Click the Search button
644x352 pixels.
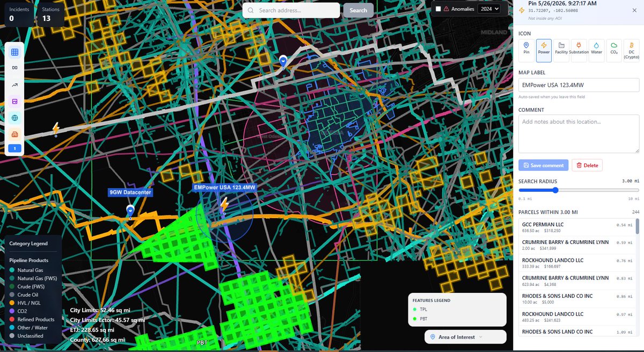(358, 10)
